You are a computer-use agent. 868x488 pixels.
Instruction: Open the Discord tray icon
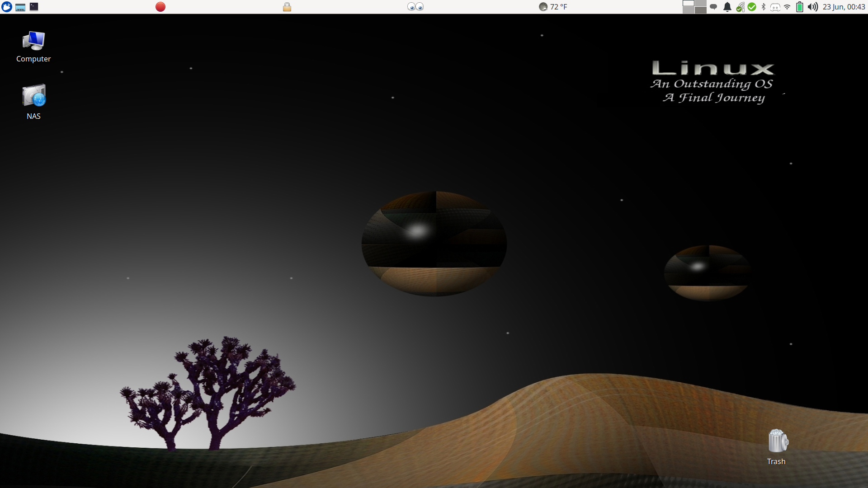[x=775, y=7]
